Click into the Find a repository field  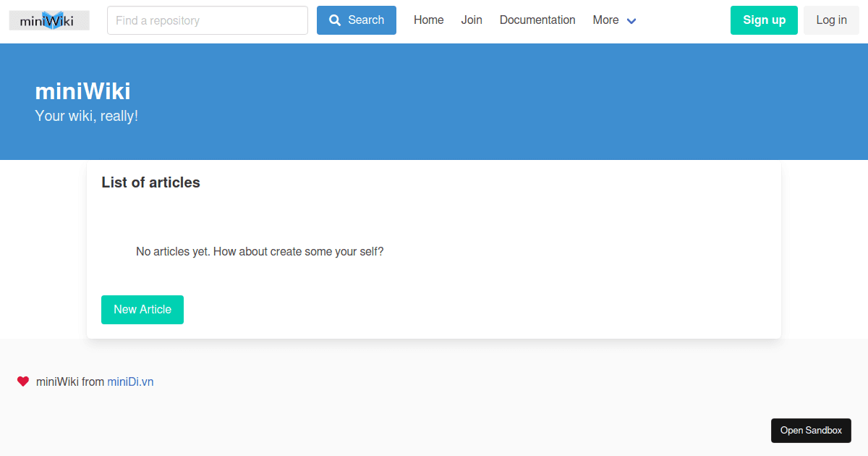[207, 20]
